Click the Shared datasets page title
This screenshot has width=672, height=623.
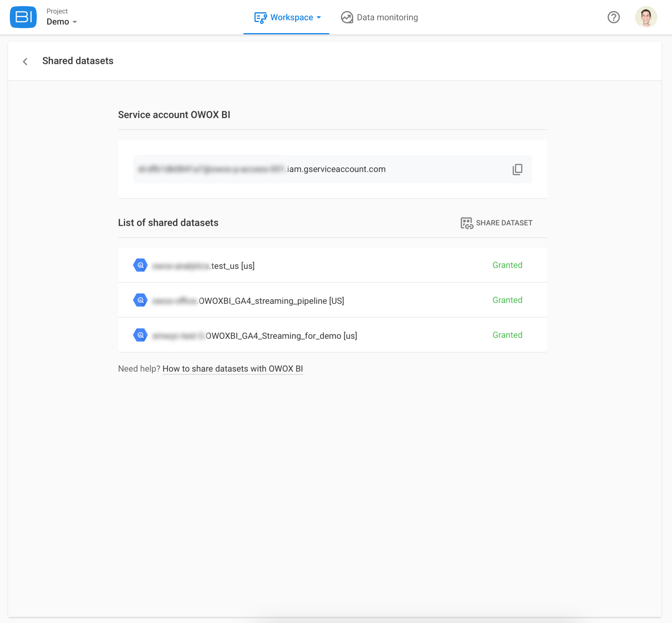(x=78, y=61)
